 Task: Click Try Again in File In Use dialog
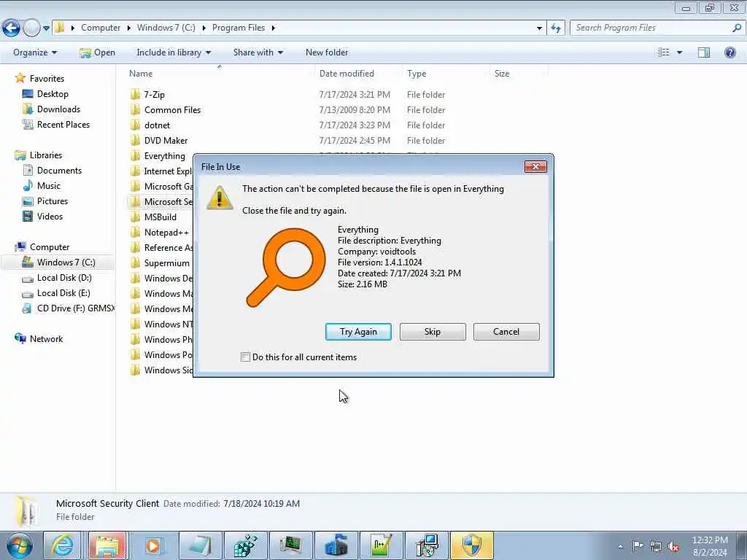358,332
